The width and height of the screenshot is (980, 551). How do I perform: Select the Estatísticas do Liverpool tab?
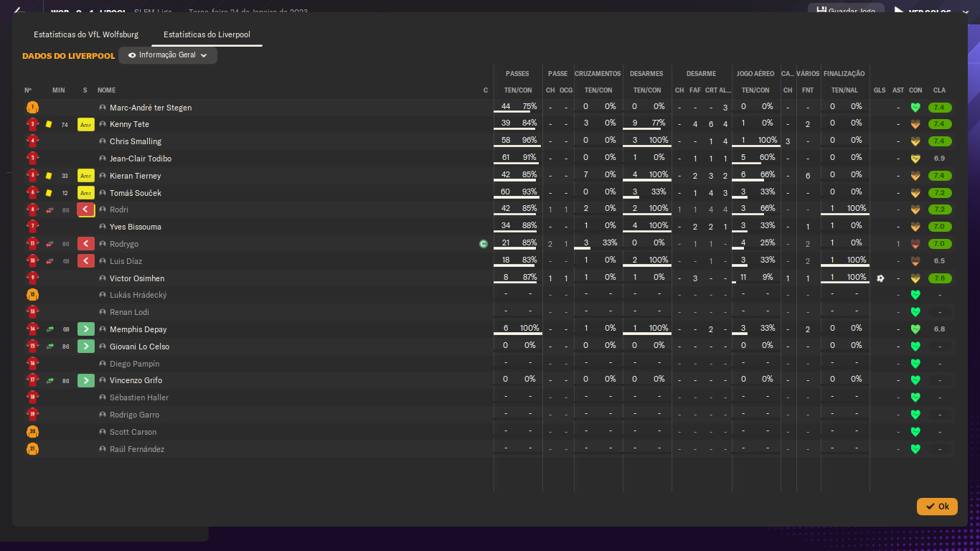(207, 34)
